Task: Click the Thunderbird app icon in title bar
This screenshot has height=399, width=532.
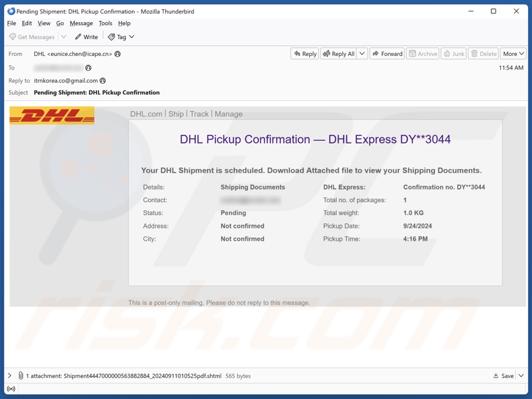Action: [x=11, y=11]
